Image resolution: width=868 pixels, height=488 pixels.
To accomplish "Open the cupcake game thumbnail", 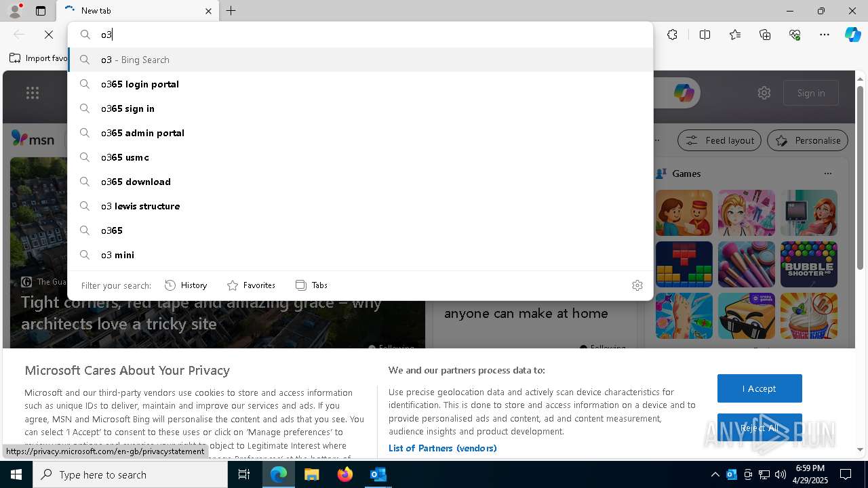I will pyautogui.click(x=809, y=316).
